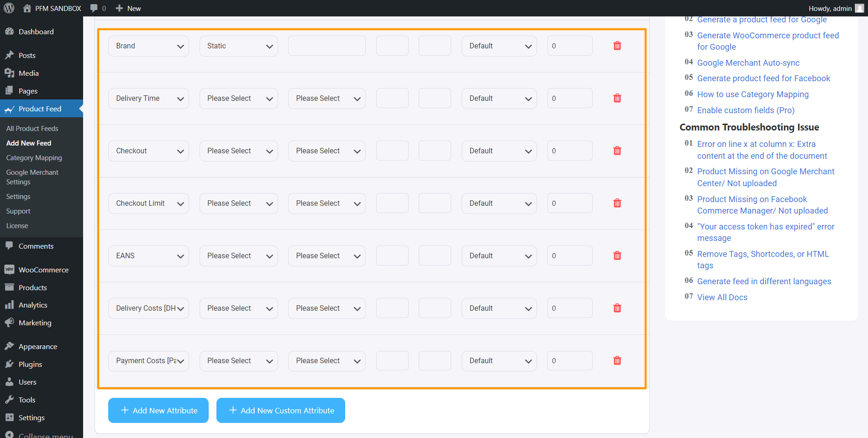Click the Comments speech bubble sidebar icon
Screen dimensions: 868x438
click(9, 246)
